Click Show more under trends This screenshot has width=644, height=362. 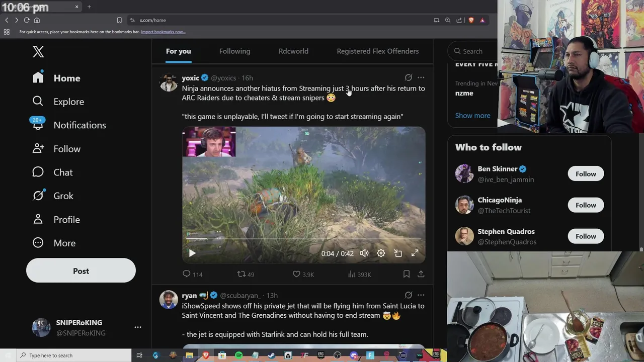pos(472,116)
